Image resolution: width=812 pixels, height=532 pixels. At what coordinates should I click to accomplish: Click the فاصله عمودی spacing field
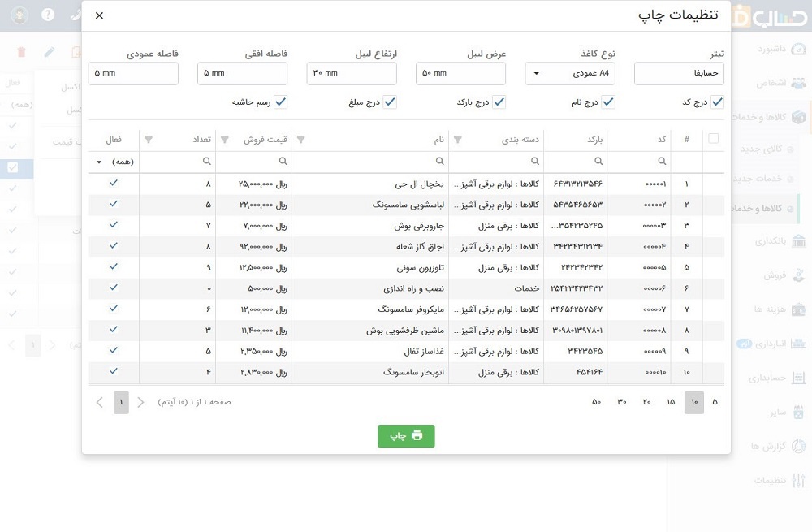tap(133, 74)
